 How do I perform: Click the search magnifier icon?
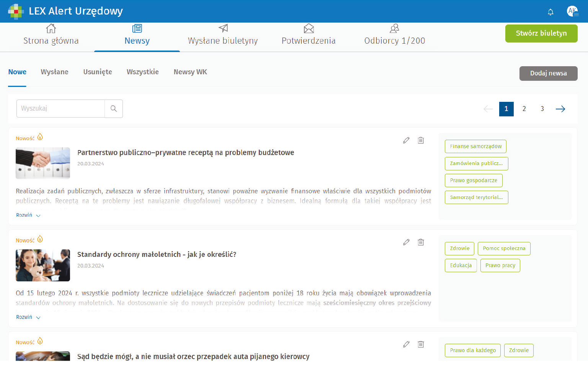click(x=114, y=109)
